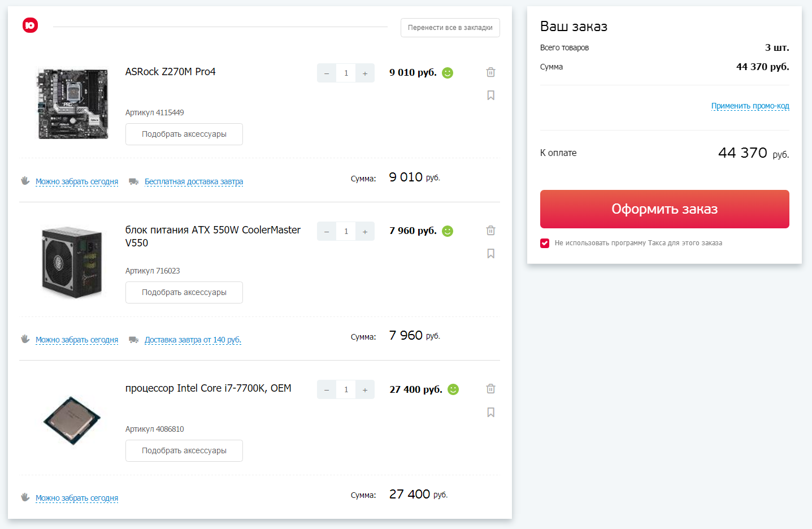Click the Intel processor product thumbnail

(x=72, y=420)
